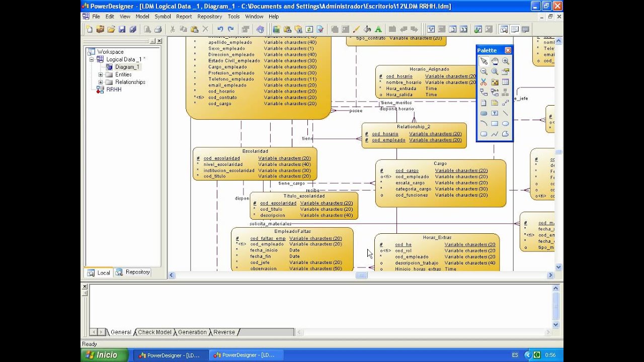Select the Link/Traceability tool in Palette
644x362 pixels.
click(506, 103)
